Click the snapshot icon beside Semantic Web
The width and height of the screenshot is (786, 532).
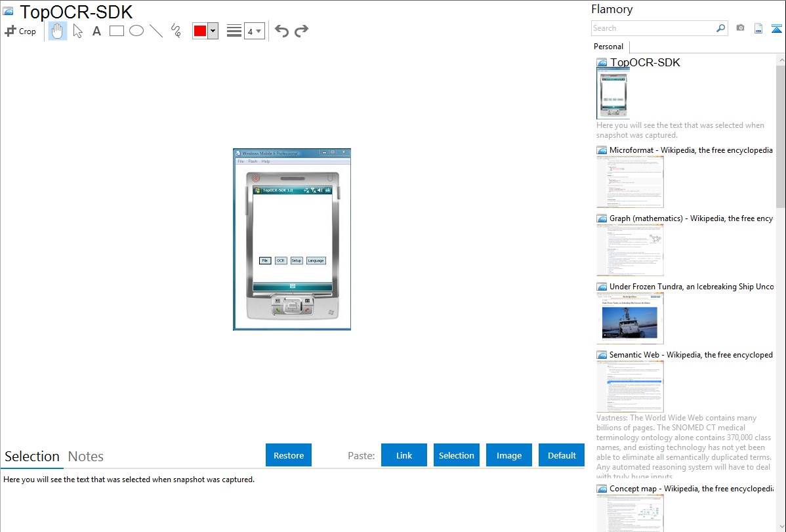click(x=602, y=355)
